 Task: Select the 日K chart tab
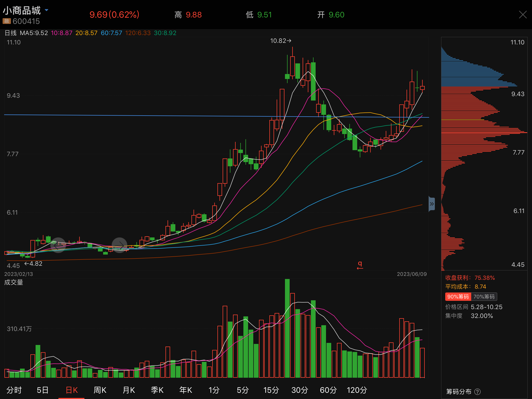tap(72, 390)
